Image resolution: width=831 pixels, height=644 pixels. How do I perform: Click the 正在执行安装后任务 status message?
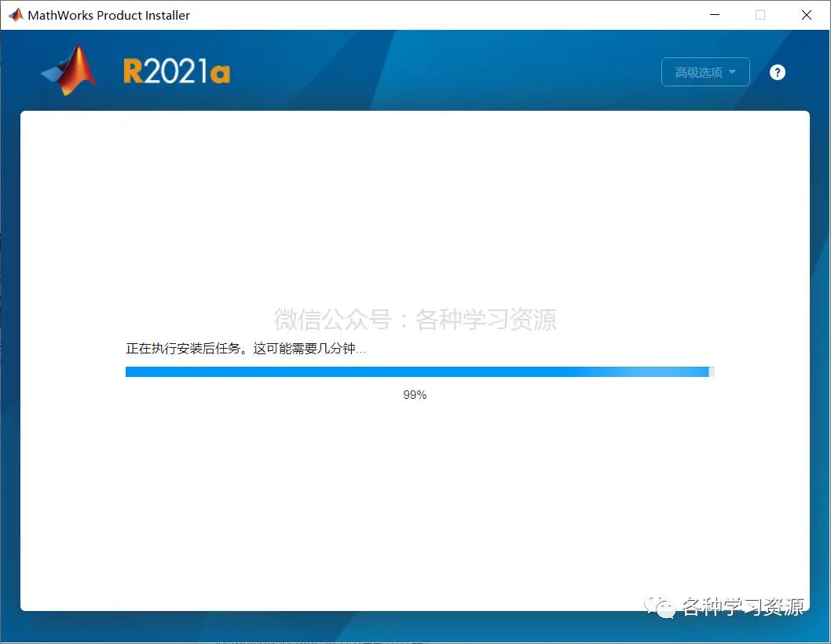pos(245,348)
